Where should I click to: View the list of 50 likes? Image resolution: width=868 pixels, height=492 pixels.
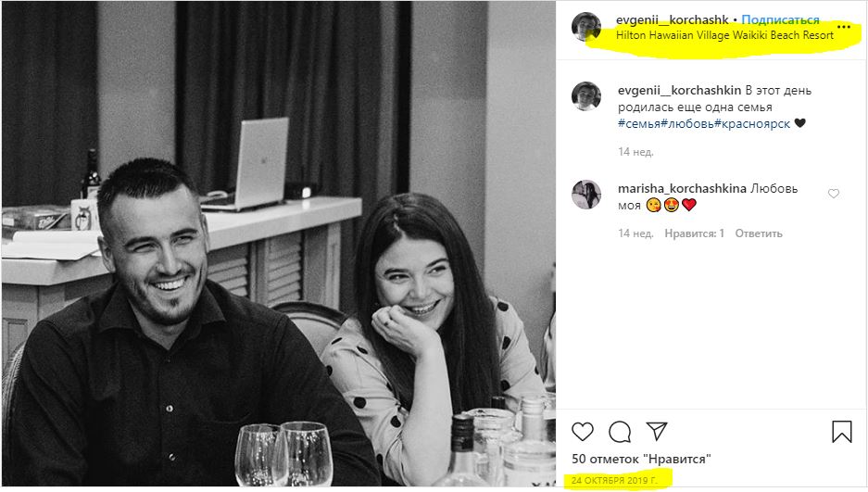[640, 459]
